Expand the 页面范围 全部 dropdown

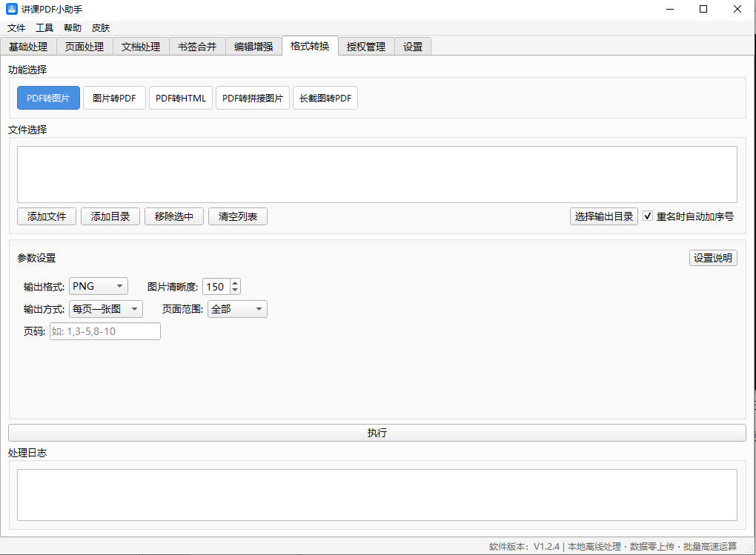tap(237, 308)
